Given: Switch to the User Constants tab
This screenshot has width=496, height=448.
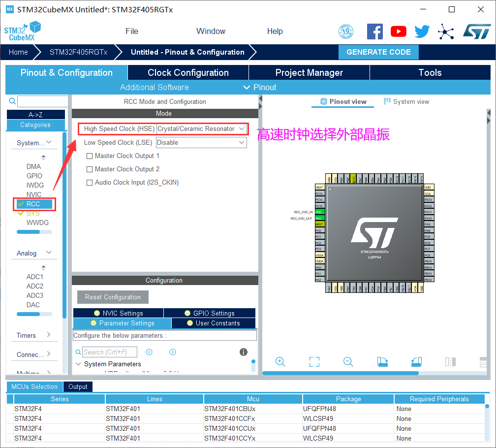Looking at the screenshot, I should 214,323.
